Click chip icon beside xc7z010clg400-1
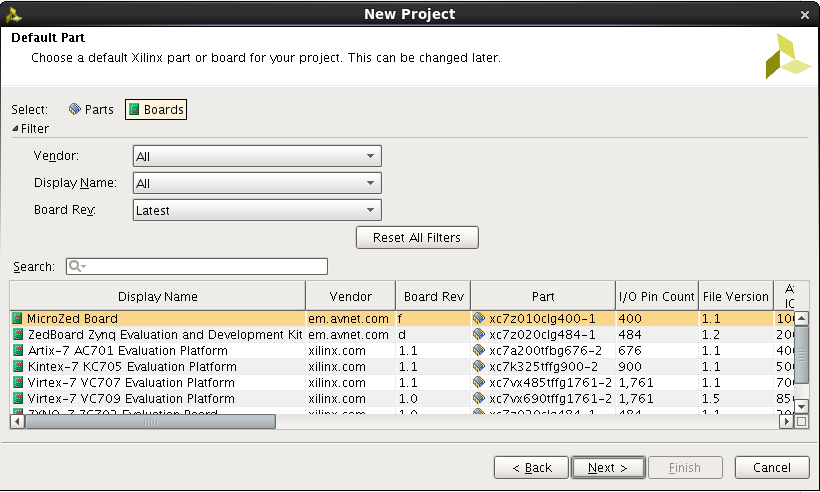This screenshot has height=492, width=820. click(x=479, y=318)
